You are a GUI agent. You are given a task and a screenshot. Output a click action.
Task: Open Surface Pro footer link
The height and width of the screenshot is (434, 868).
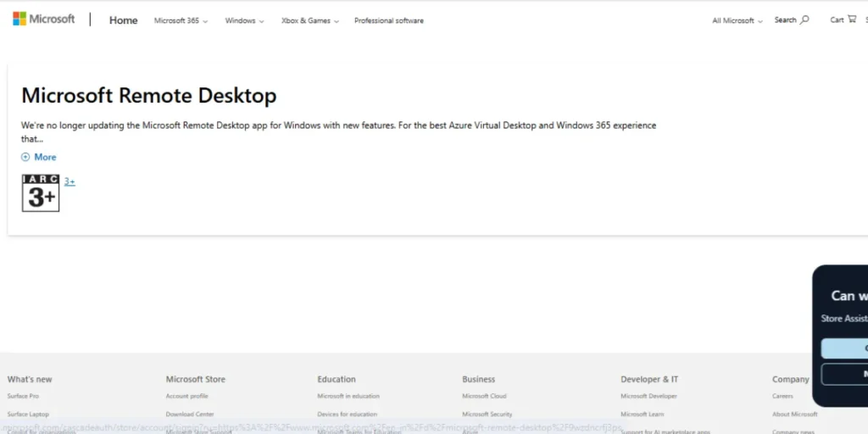point(23,397)
